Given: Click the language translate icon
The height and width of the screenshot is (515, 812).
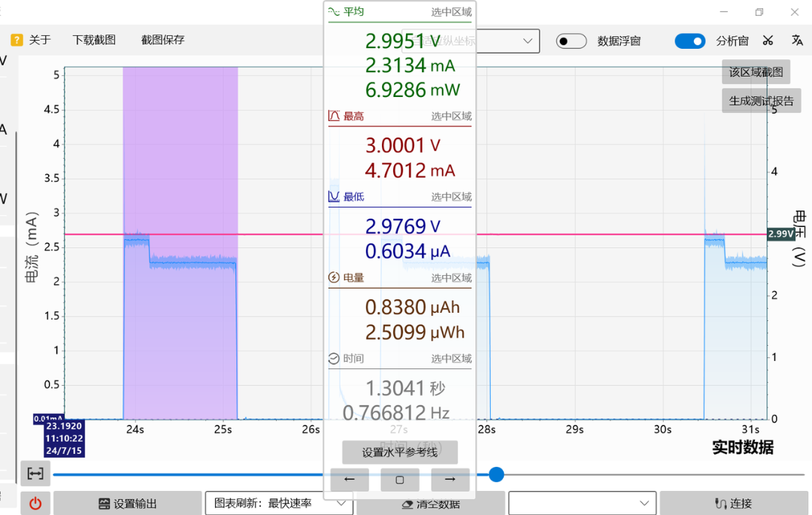Looking at the screenshot, I should coord(797,41).
